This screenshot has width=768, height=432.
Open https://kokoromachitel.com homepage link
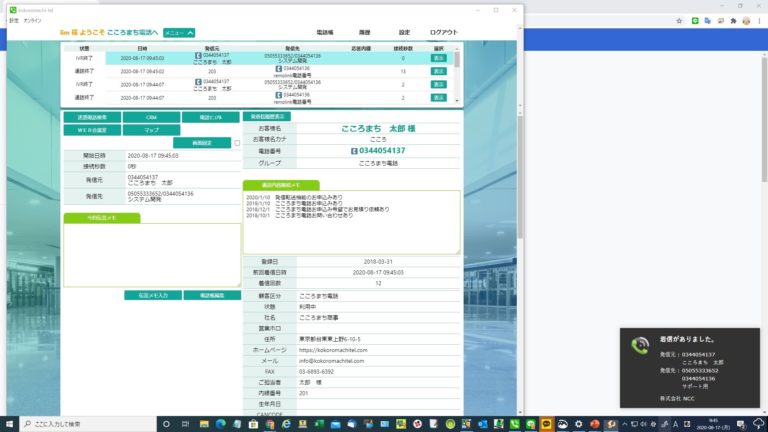pyautogui.click(x=333, y=350)
